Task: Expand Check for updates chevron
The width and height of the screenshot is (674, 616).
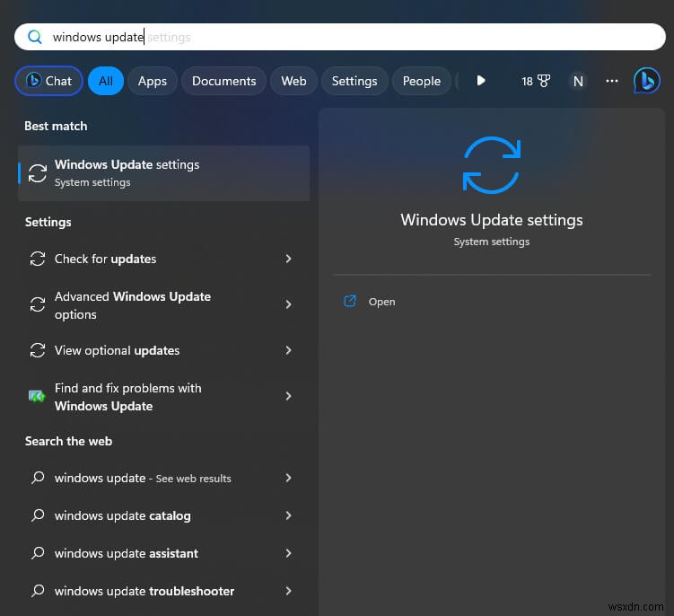Action: 288,259
